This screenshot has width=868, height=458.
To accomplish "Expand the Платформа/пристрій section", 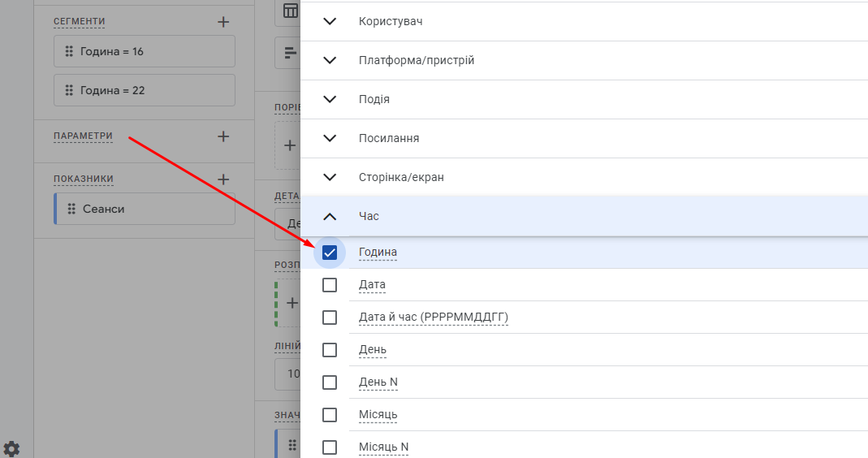I will point(330,60).
